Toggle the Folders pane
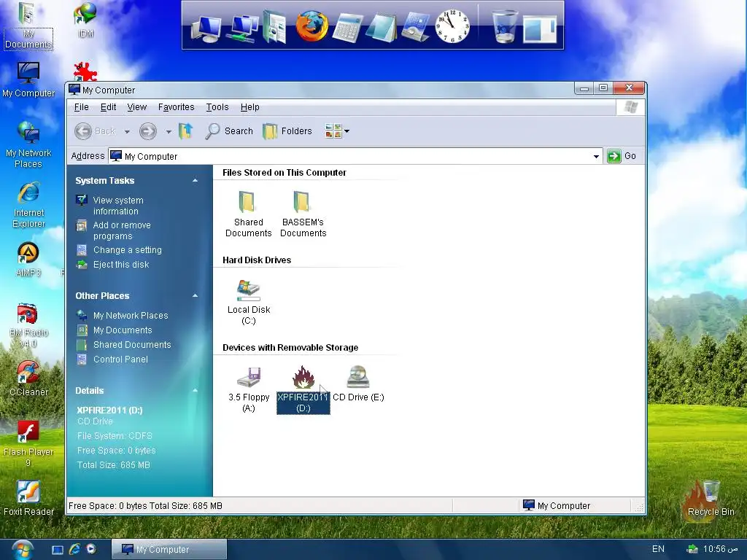The width and height of the screenshot is (747, 560). point(287,131)
